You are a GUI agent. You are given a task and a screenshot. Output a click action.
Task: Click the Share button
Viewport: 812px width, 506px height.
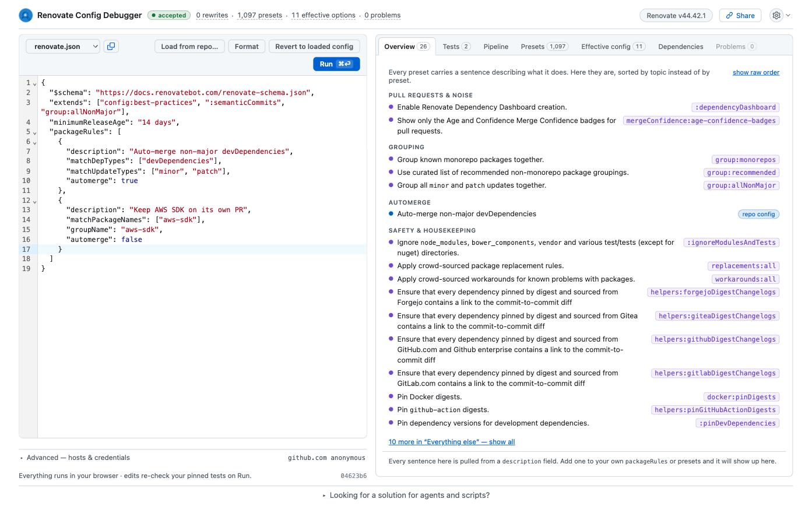click(740, 15)
